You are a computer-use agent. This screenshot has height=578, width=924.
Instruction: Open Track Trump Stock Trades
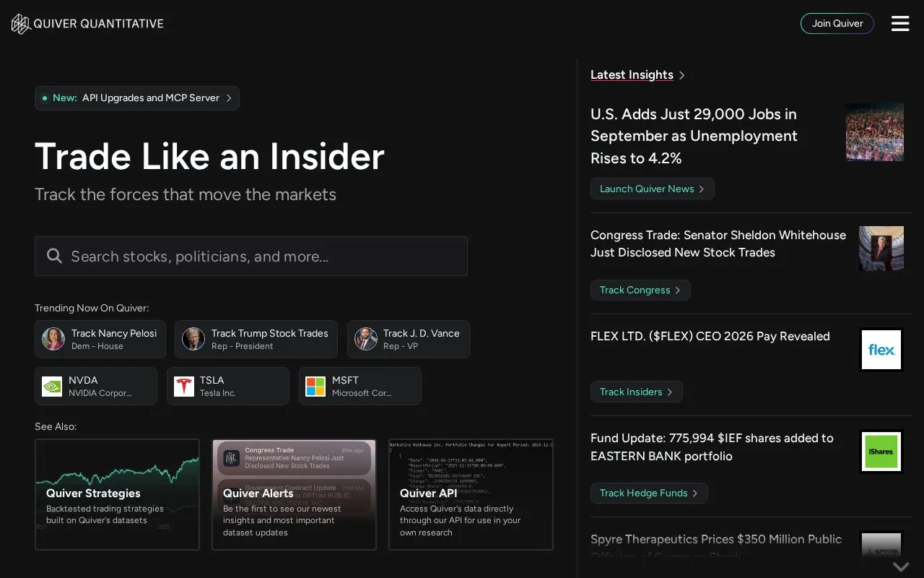pyautogui.click(x=256, y=339)
